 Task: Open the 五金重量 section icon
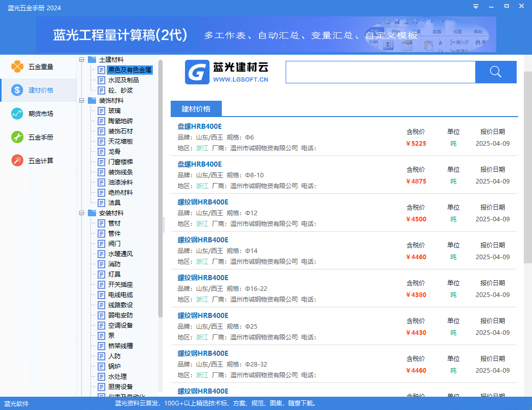pos(17,66)
